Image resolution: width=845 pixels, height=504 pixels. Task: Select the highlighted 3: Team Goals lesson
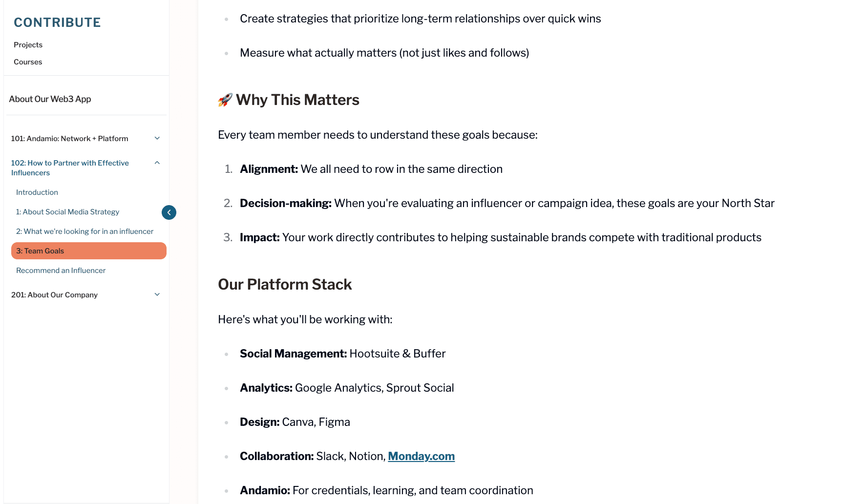point(88,251)
